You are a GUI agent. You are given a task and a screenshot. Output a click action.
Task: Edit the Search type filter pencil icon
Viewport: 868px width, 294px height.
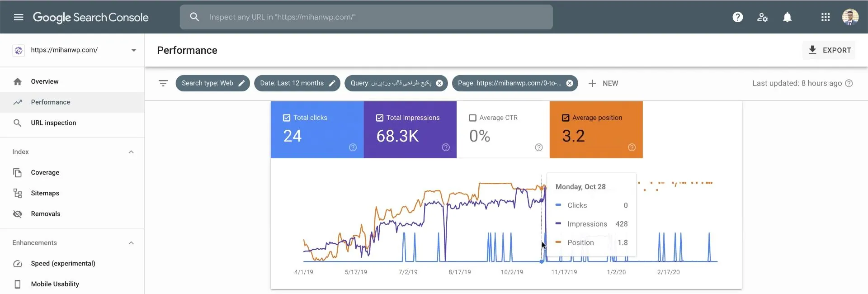click(x=241, y=83)
